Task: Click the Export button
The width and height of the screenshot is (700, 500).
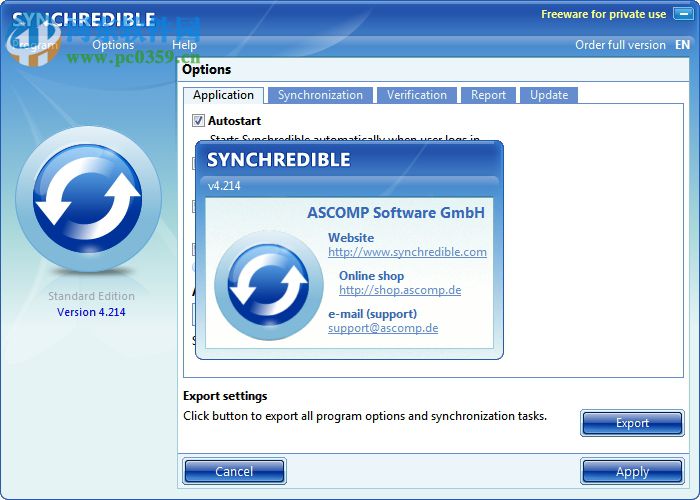Action: point(632,423)
